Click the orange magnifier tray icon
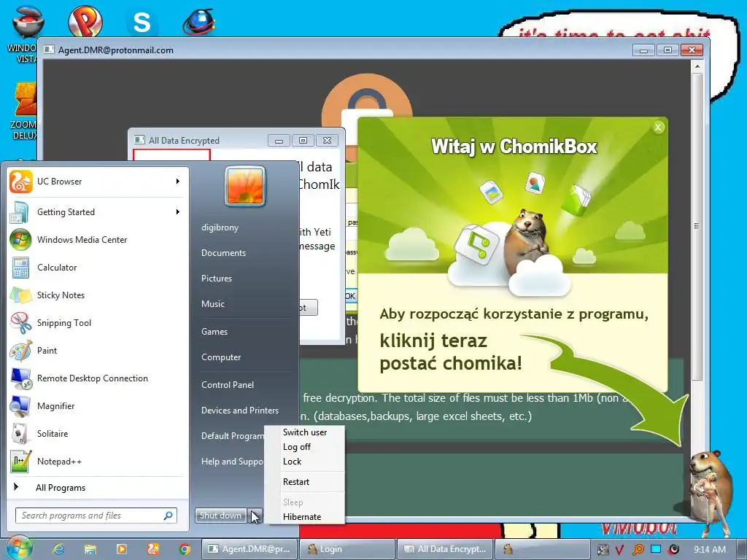The image size is (747, 560). [638, 550]
